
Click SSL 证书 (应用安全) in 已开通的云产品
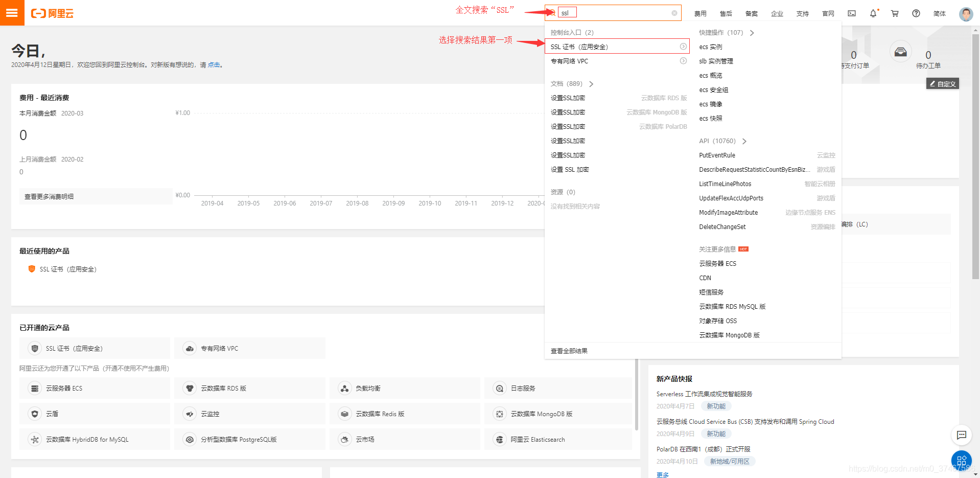[x=95, y=349]
